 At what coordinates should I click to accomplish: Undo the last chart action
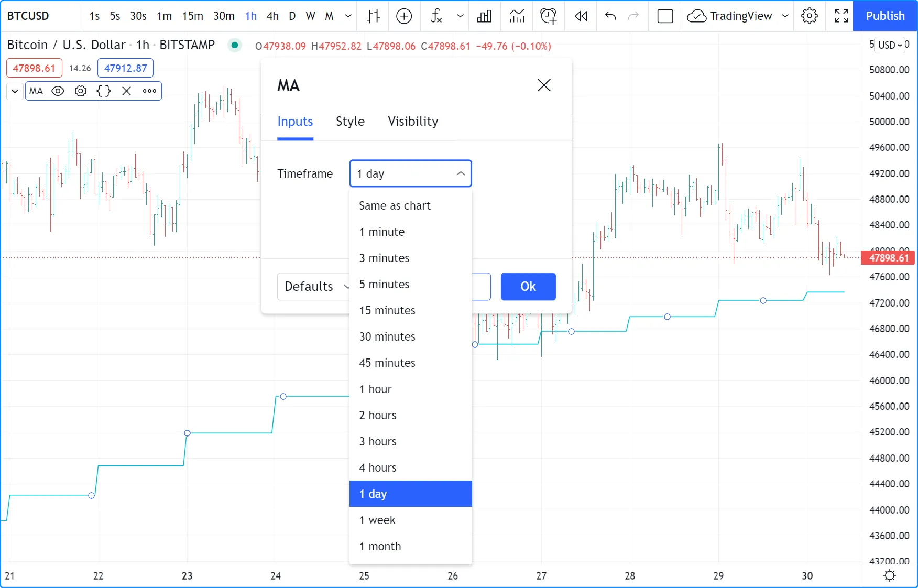point(610,16)
